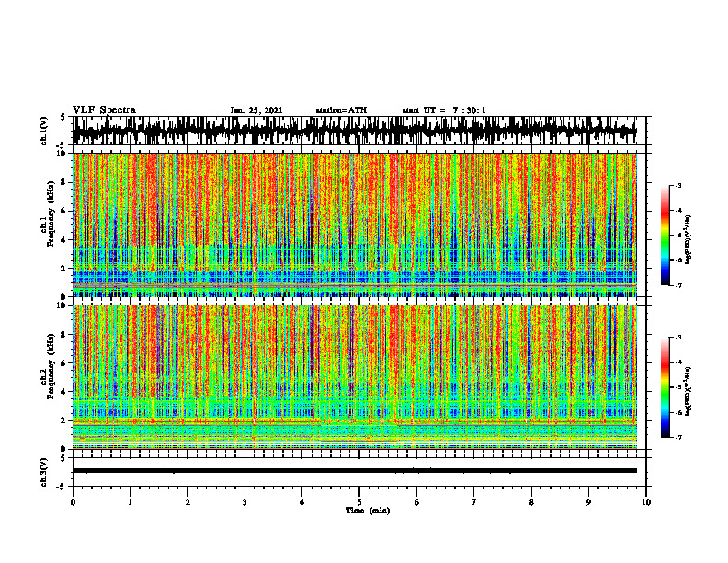The image size is (728, 563).
Task: Click the "ch.3(V)" axis label
Action: [44, 472]
